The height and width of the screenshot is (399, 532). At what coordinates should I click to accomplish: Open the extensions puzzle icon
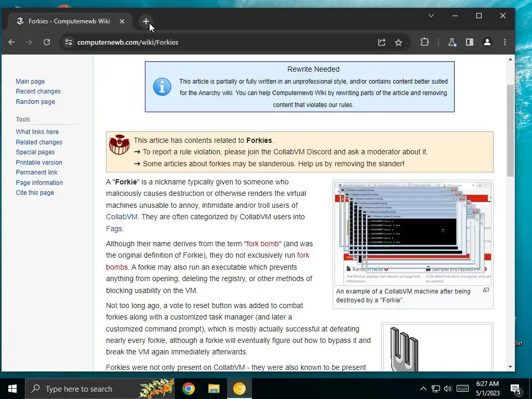point(424,42)
